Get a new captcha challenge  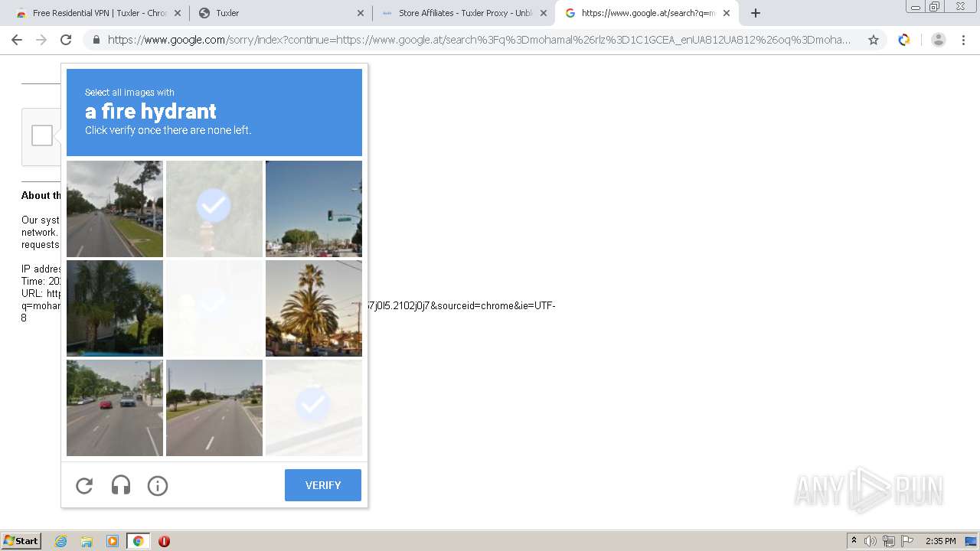pyautogui.click(x=84, y=485)
